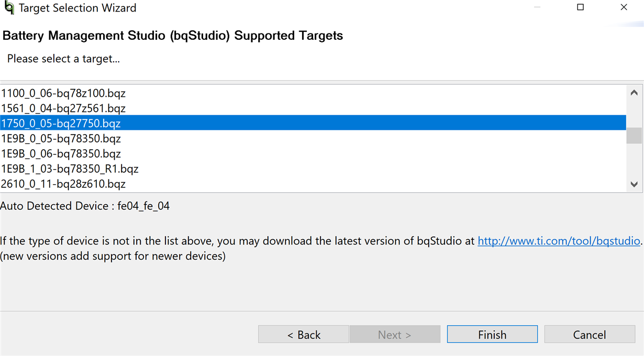Choose 1E9B_0_05-bq78350.bqz from list

click(x=313, y=139)
